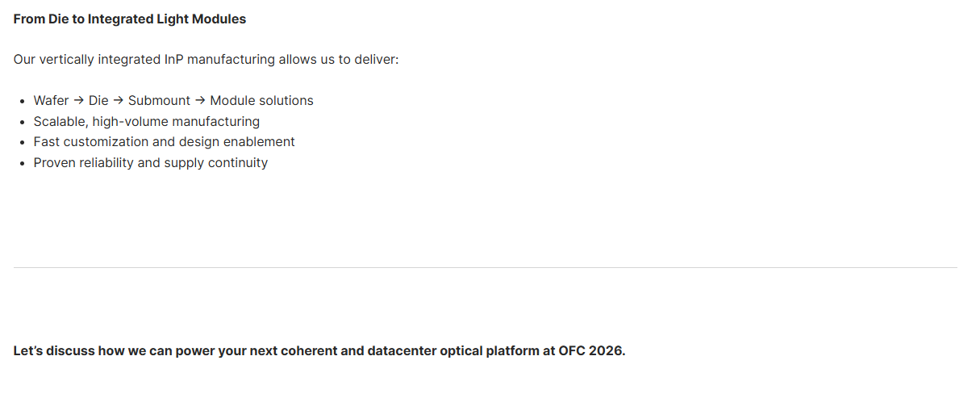Select the word "Wafer" in the first bullet
Image resolution: width=980 pixels, height=398 pixels.
point(51,101)
